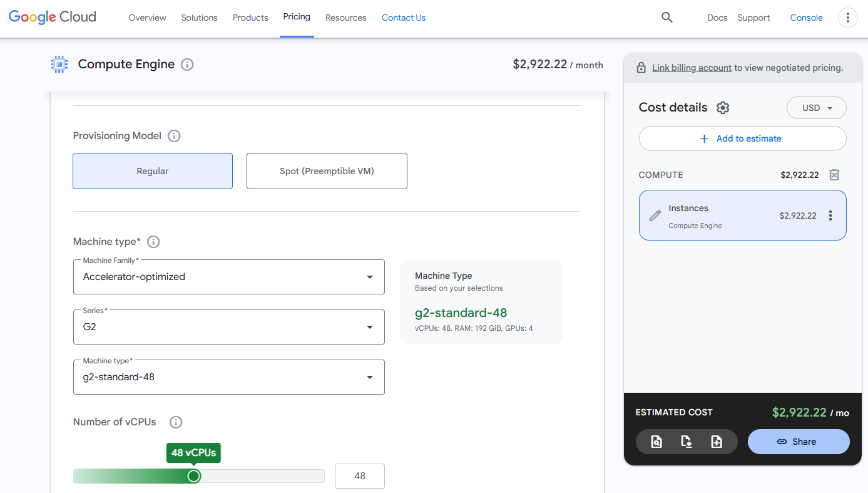
Task: Click the lock icon beside Link billing account
Action: 641,68
